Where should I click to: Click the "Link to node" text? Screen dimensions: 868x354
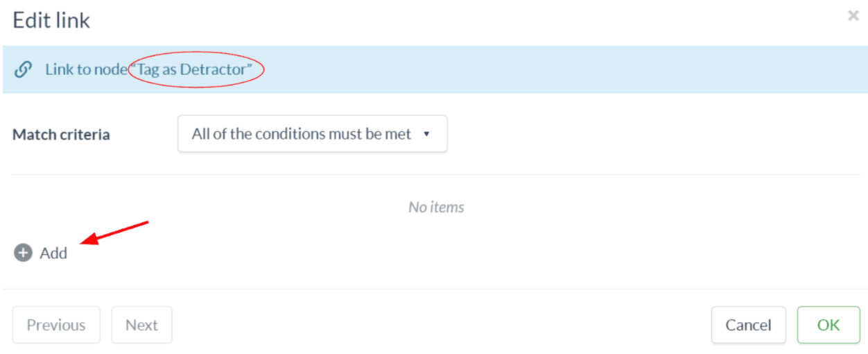pos(86,69)
